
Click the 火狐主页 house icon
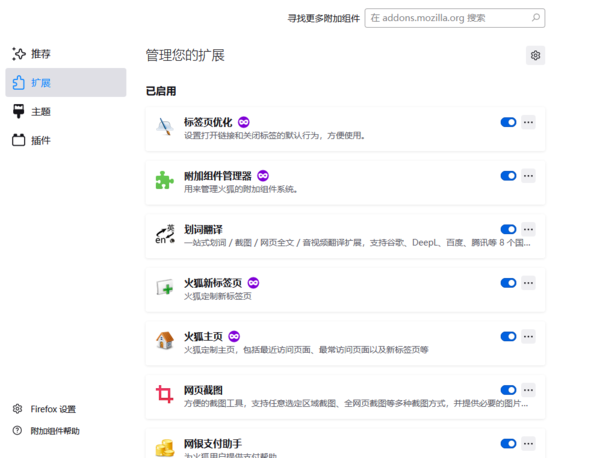point(164,342)
